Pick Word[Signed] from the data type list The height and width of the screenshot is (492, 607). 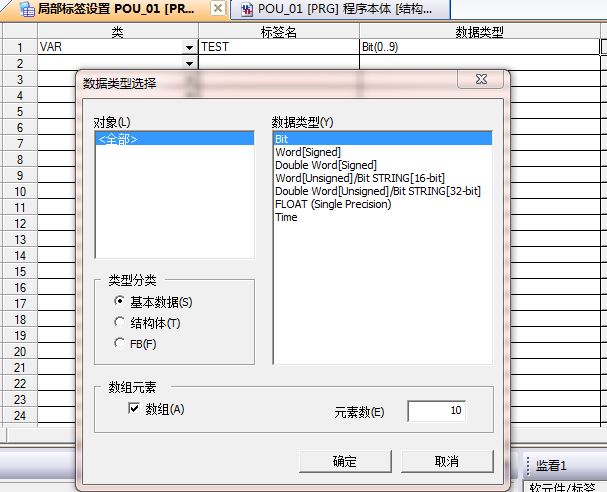click(x=308, y=152)
